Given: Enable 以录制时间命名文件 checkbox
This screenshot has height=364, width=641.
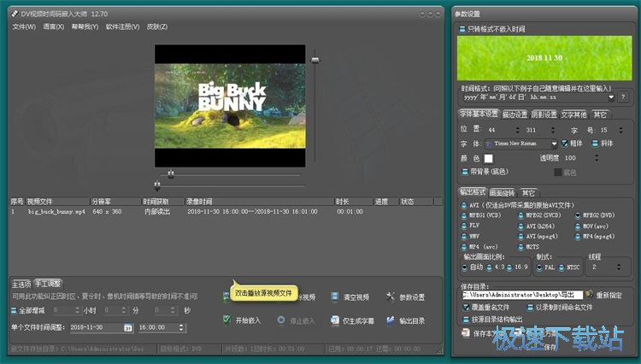Looking at the screenshot, I should (x=530, y=308).
